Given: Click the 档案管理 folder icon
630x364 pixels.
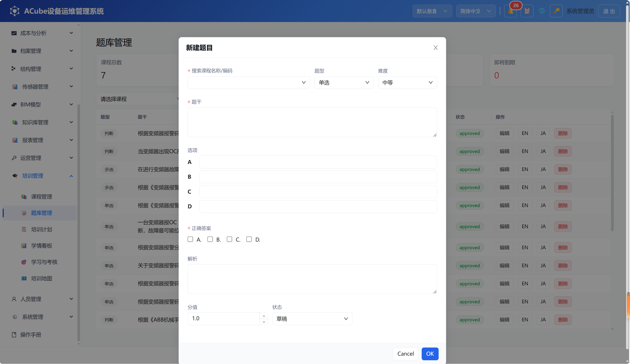Looking at the screenshot, I should click(14, 51).
